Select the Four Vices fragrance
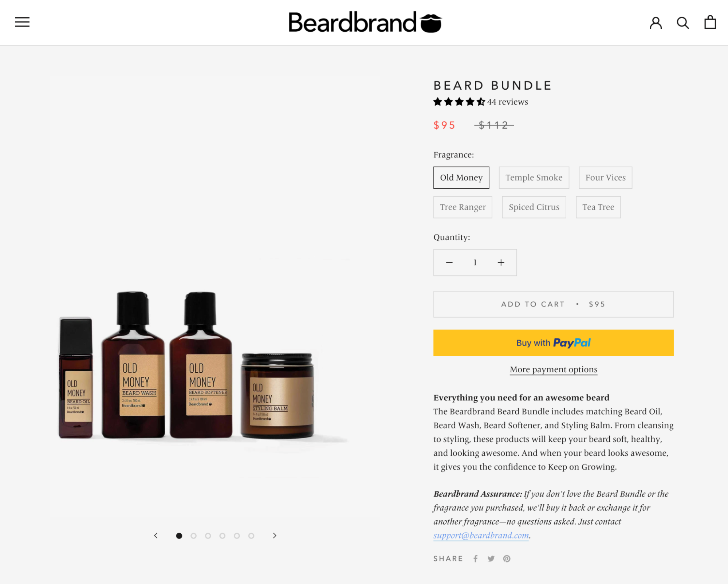728x584 pixels. 605,177
